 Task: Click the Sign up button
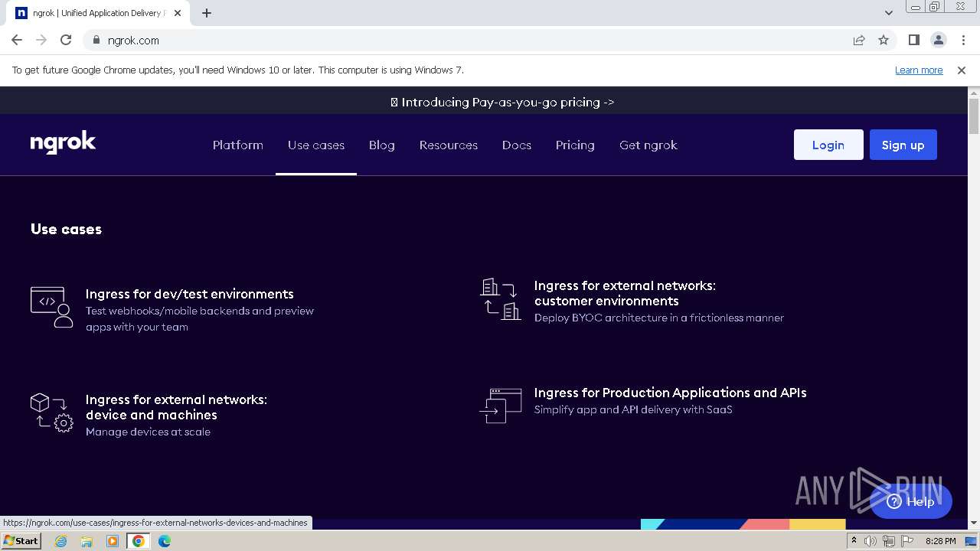[x=903, y=145]
